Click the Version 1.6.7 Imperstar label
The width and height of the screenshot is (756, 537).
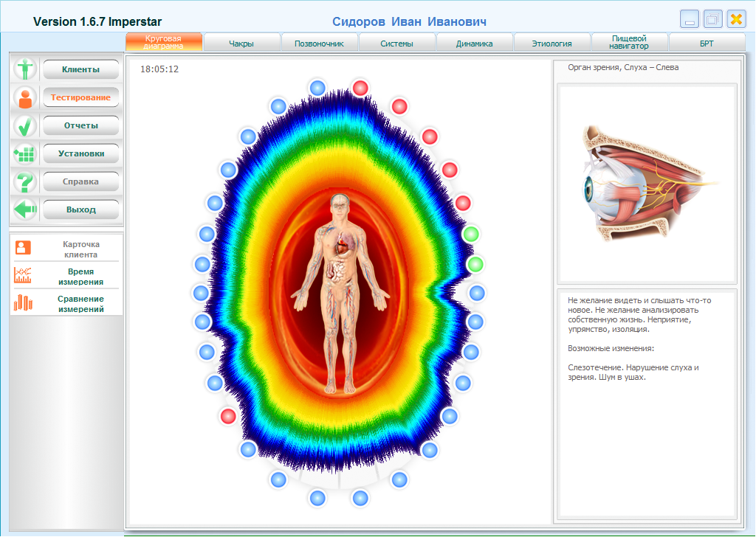(97, 21)
